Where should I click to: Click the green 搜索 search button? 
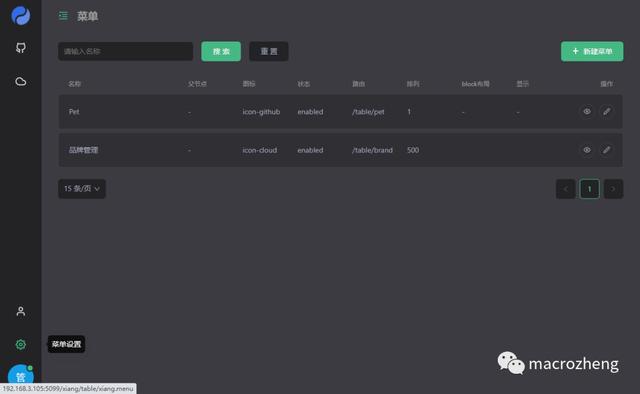221,51
